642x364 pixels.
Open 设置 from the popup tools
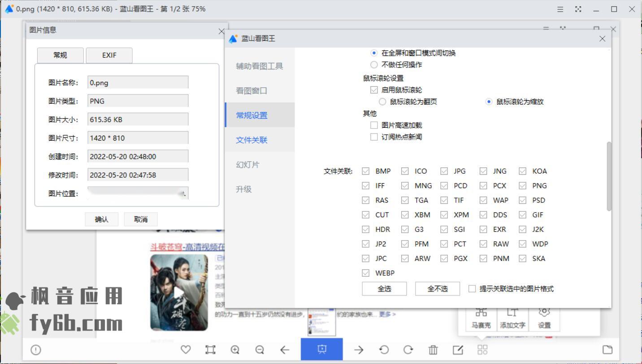[x=544, y=319]
